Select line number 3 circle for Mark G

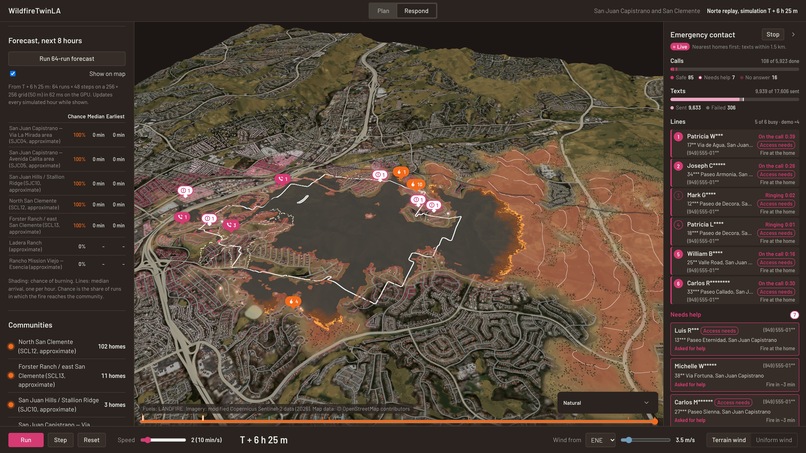pos(678,195)
